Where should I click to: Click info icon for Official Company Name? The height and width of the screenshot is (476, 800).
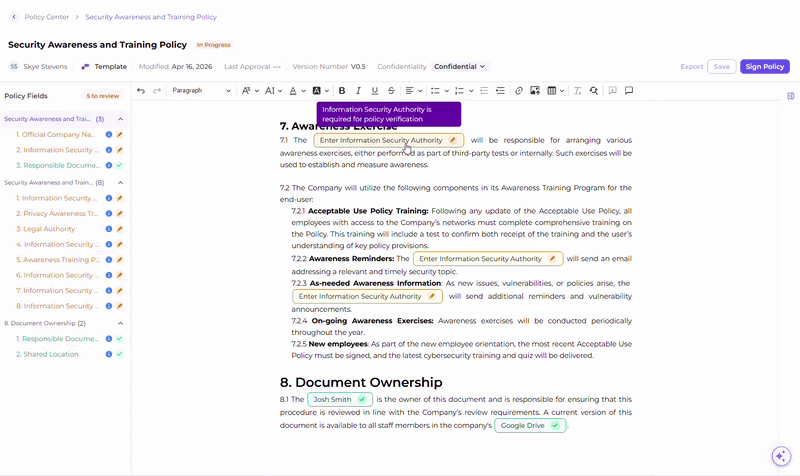click(109, 135)
